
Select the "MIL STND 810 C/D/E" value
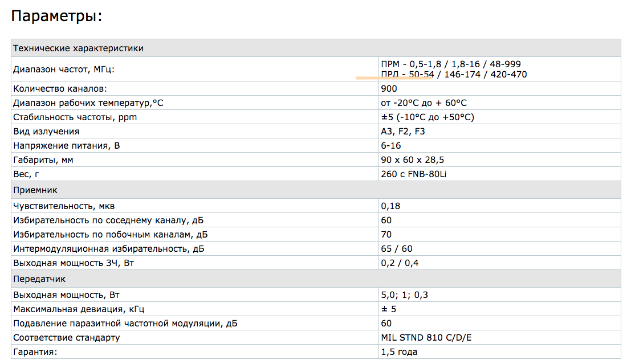point(426,338)
